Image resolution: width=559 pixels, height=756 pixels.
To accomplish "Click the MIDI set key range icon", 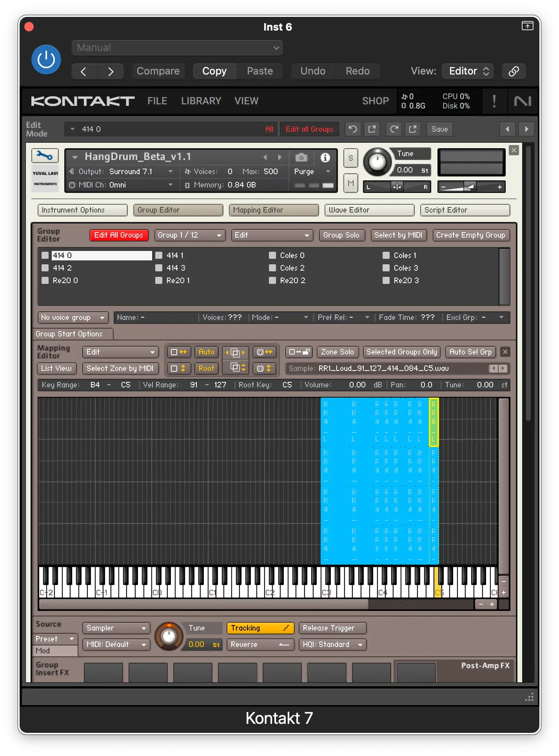I will (x=264, y=352).
